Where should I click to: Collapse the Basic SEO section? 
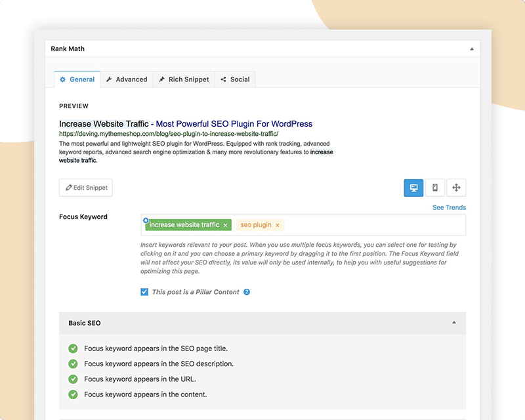(x=454, y=322)
